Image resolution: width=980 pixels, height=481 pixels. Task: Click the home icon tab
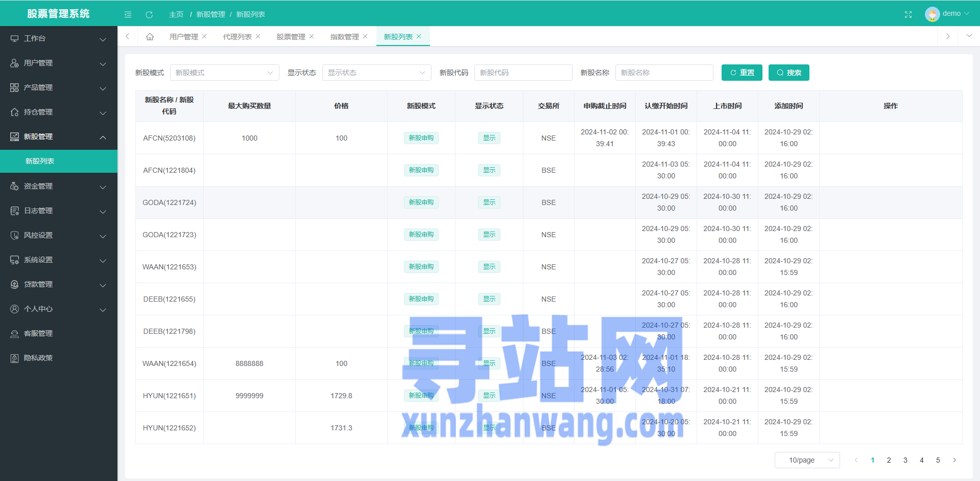tap(150, 37)
